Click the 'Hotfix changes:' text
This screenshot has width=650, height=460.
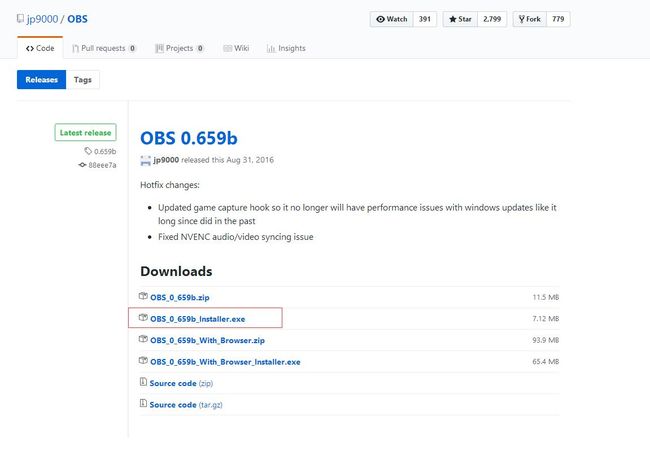pos(170,185)
